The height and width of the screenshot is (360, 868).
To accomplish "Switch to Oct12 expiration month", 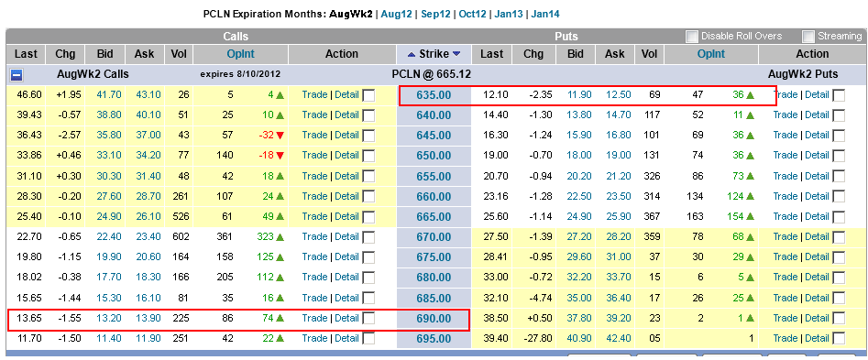I will coord(472,15).
